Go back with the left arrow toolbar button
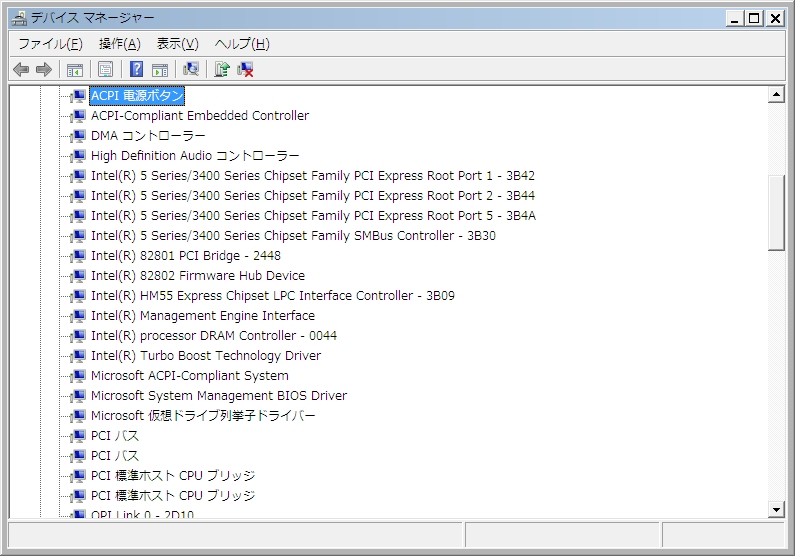The height and width of the screenshot is (556, 795). pyautogui.click(x=21, y=69)
